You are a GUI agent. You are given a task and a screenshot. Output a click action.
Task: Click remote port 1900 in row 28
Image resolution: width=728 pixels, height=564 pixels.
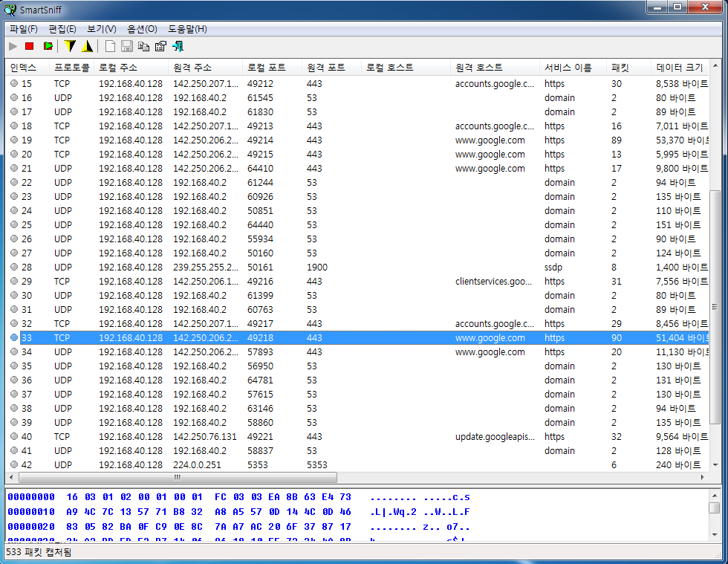coord(317,267)
